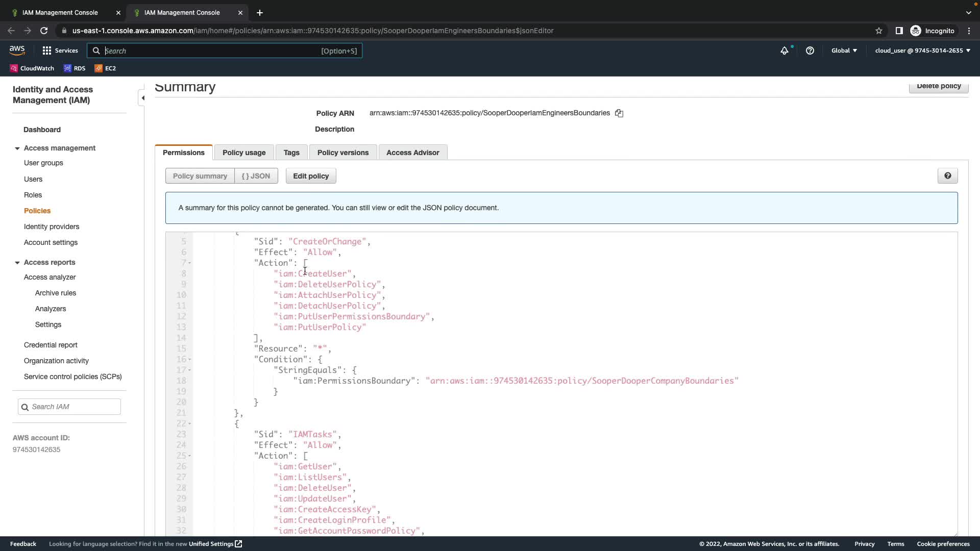Open the notifications bell icon
980x551 pixels.
785,51
